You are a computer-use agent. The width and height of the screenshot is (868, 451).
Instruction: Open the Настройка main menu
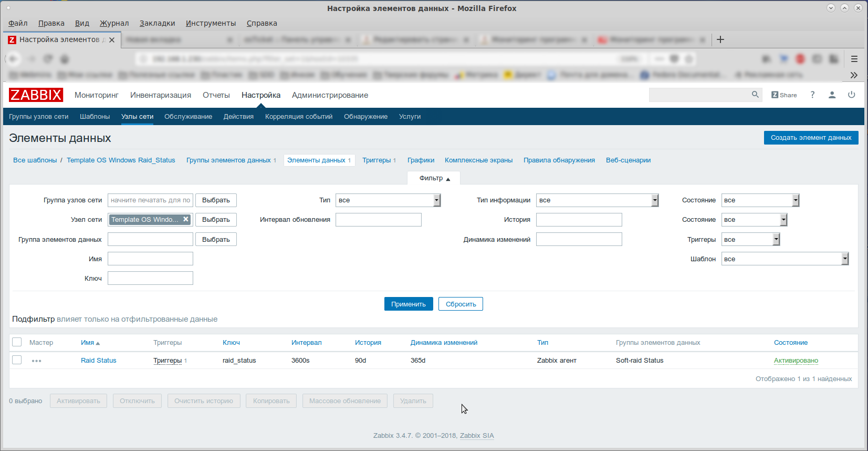click(261, 95)
